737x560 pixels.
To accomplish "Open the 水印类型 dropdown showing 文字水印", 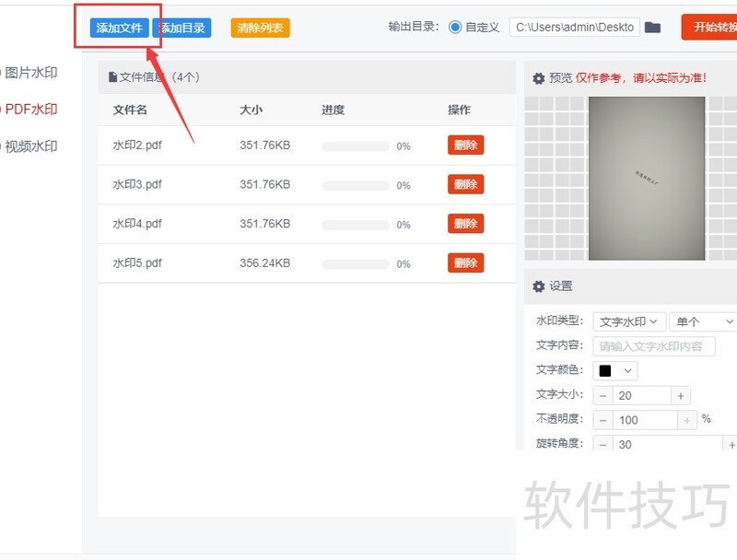I will (x=627, y=321).
